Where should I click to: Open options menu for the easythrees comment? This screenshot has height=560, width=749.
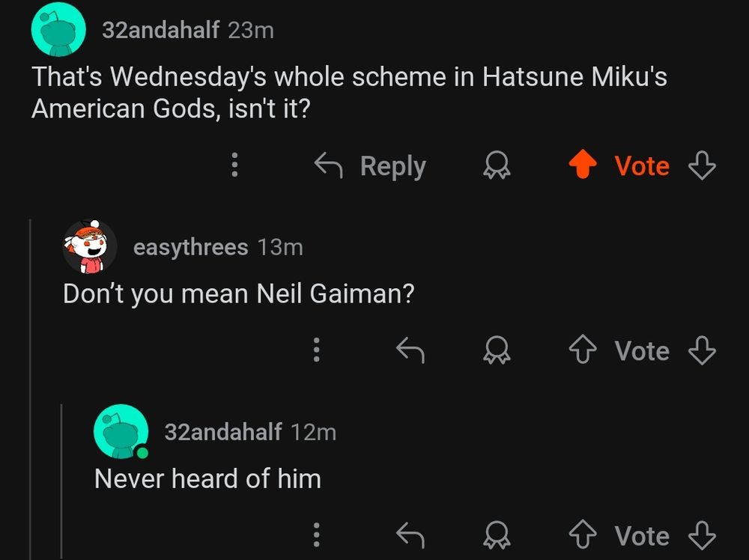click(x=317, y=350)
